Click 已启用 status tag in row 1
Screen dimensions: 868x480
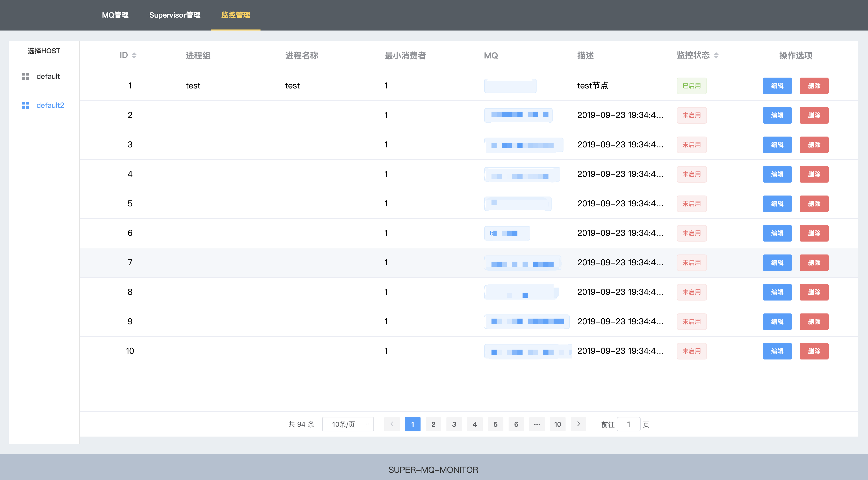(691, 86)
